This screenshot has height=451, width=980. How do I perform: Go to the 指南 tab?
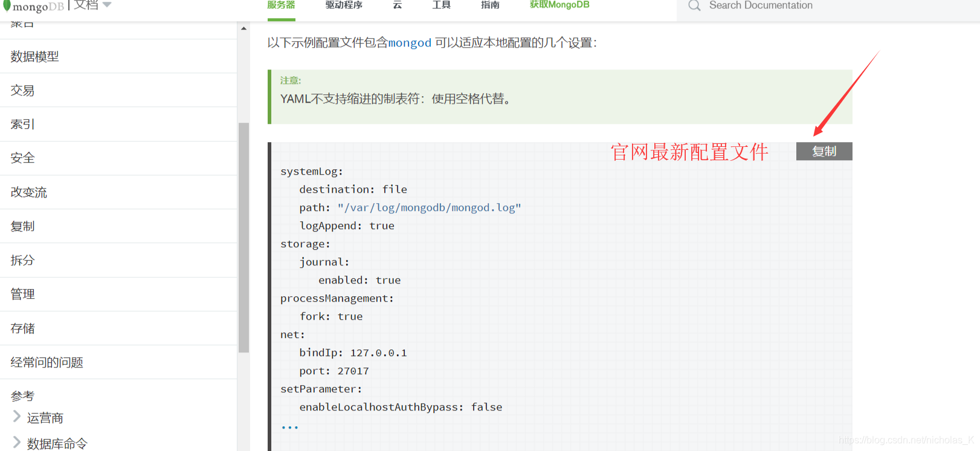click(490, 5)
